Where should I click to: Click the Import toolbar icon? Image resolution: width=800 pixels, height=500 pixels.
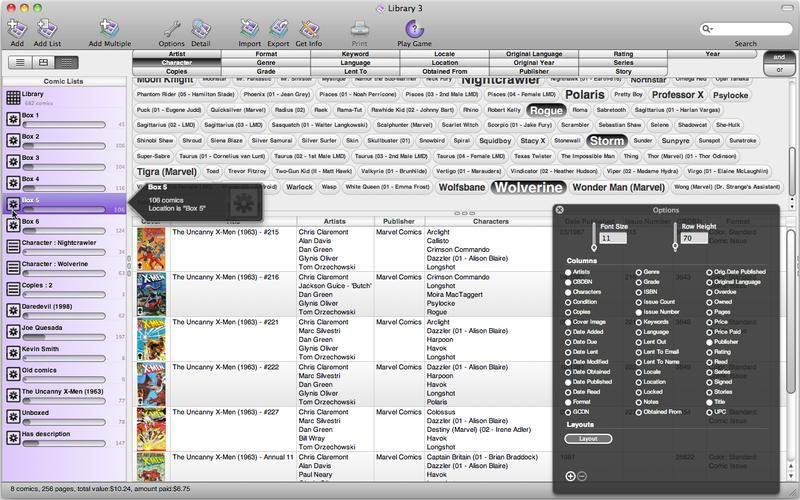(x=249, y=27)
